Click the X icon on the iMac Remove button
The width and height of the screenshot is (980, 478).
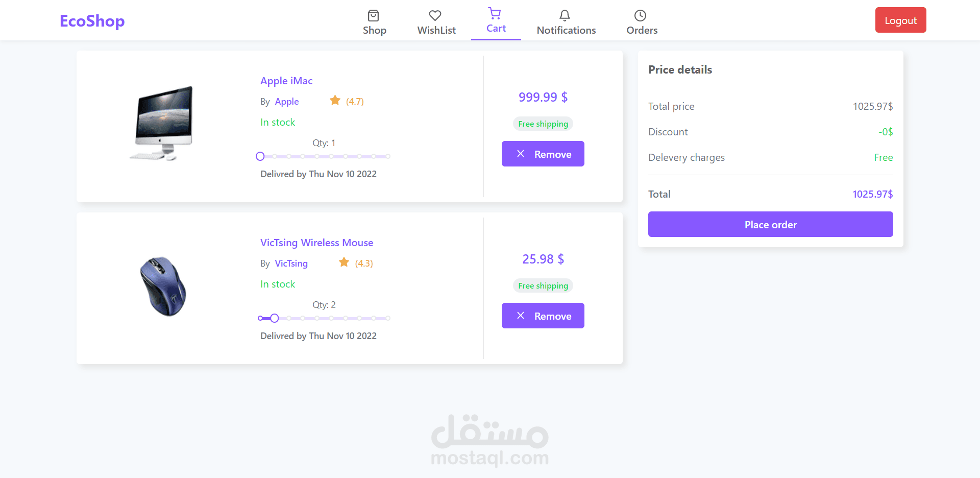[521, 154]
